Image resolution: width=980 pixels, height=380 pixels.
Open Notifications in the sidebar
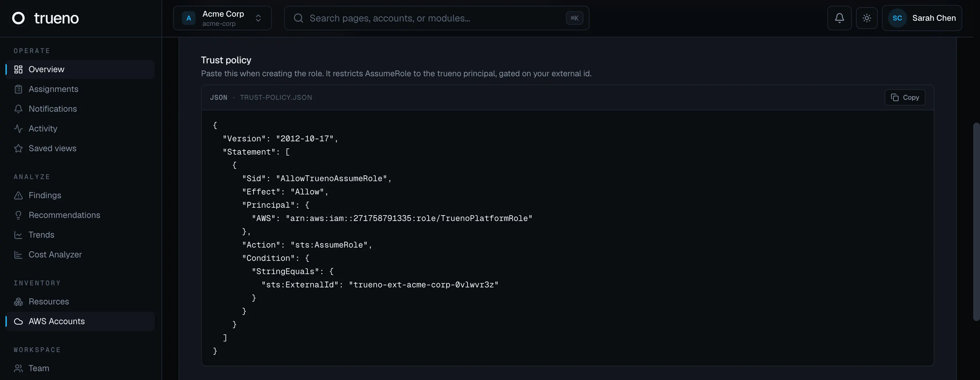80,109
